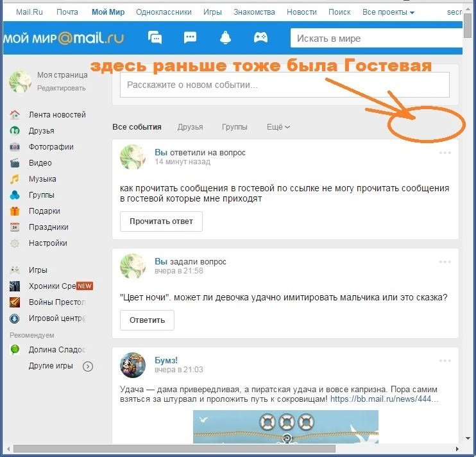
Task: Open the games gamepad icon in header
Action: 260,38
